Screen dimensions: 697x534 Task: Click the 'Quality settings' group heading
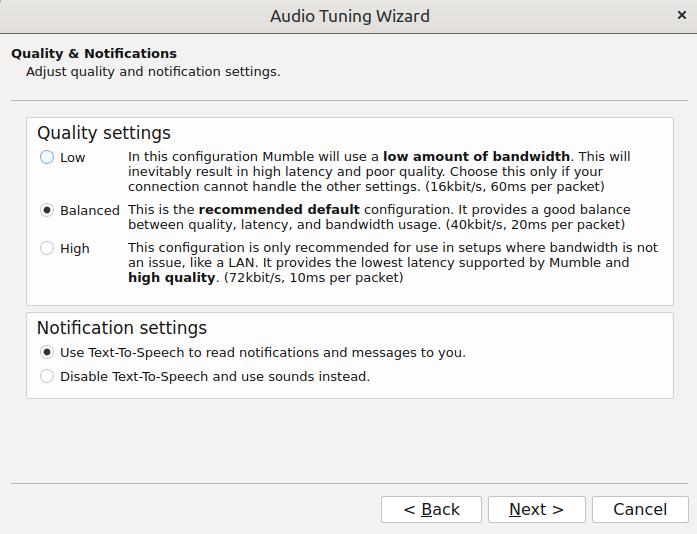pyautogui.click(x=104, y=133)
